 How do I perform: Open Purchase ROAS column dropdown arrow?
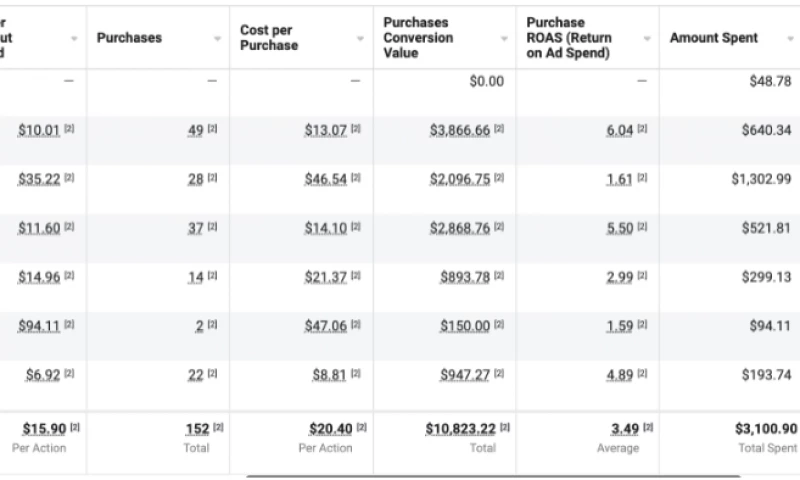647,39
